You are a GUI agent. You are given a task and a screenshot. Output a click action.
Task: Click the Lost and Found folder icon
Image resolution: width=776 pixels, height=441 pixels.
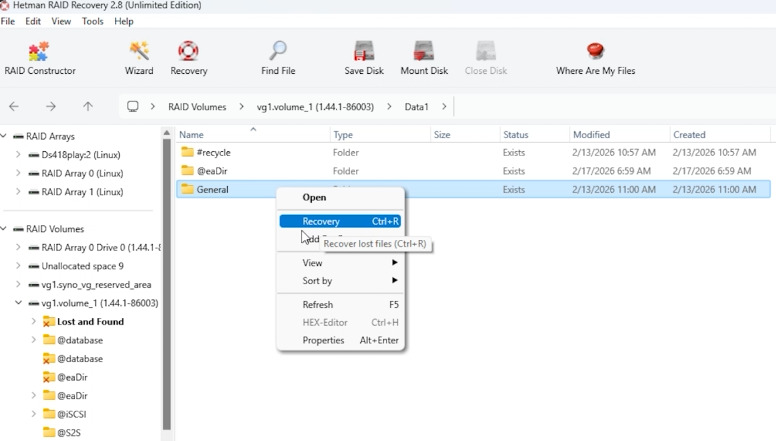(48, 322)
